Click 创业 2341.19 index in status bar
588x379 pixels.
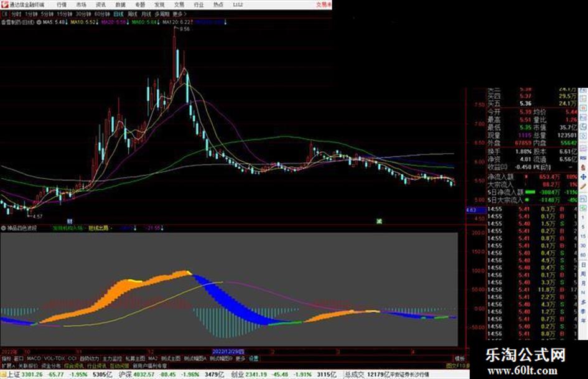tap(249, 375)
